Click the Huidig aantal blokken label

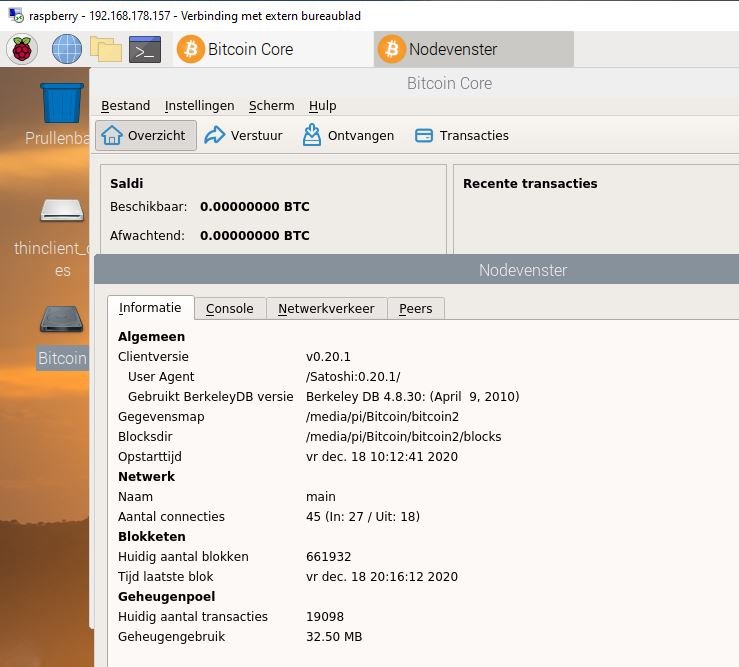click(x=183, y=557)
